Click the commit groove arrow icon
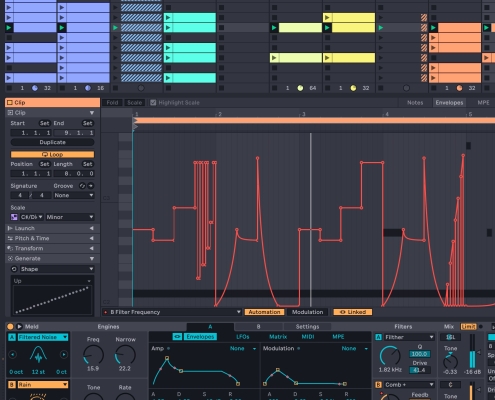 [x=90, y=186]
